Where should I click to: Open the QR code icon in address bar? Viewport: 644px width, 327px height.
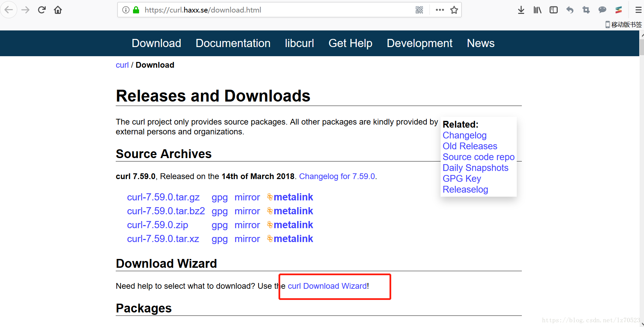(x=419, y=10)
